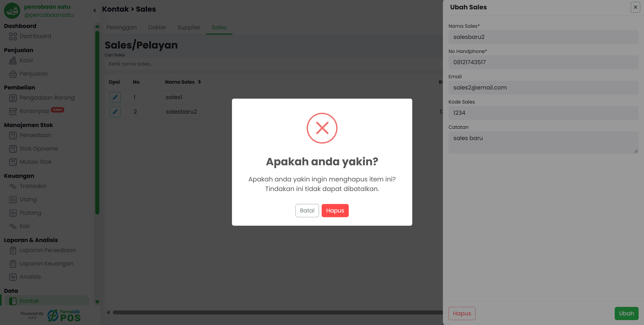The height and width of the screenshot is (325, 644).
Task: Click the BARU badge next to Konsinyasi
Action: click(x=57, y=110)
